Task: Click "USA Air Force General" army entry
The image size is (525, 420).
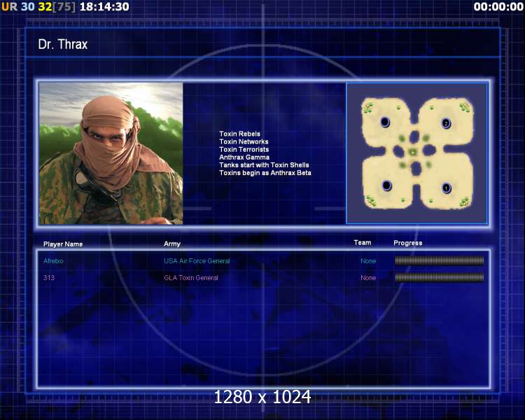Action: click(x=197, y=261)
